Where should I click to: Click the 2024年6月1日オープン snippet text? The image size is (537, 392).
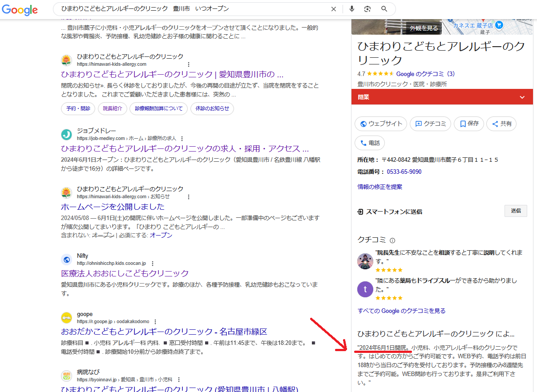pos(90,160)
